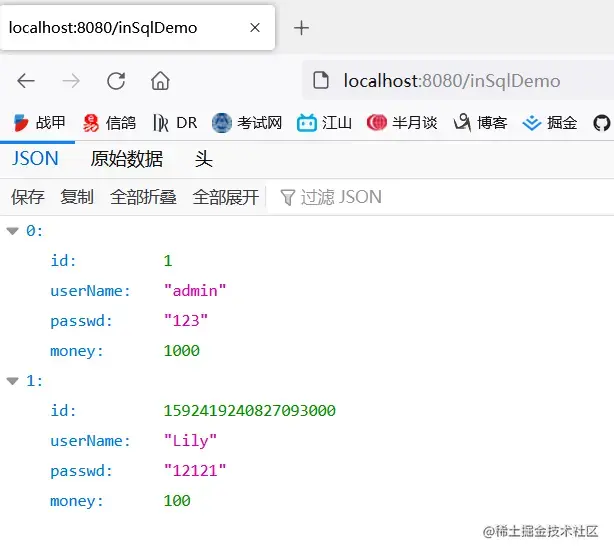Open the 掘金 bookmark

[x=550, y=123]
